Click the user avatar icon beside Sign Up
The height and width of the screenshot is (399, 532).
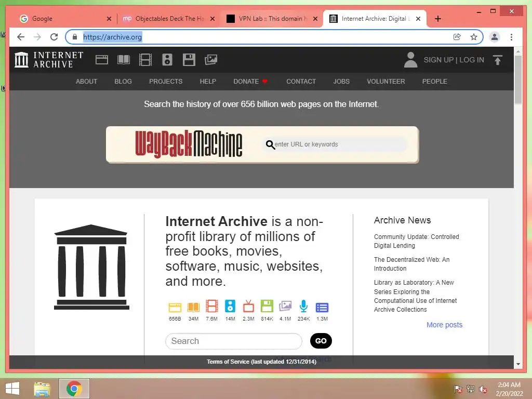tap(410, 60)
